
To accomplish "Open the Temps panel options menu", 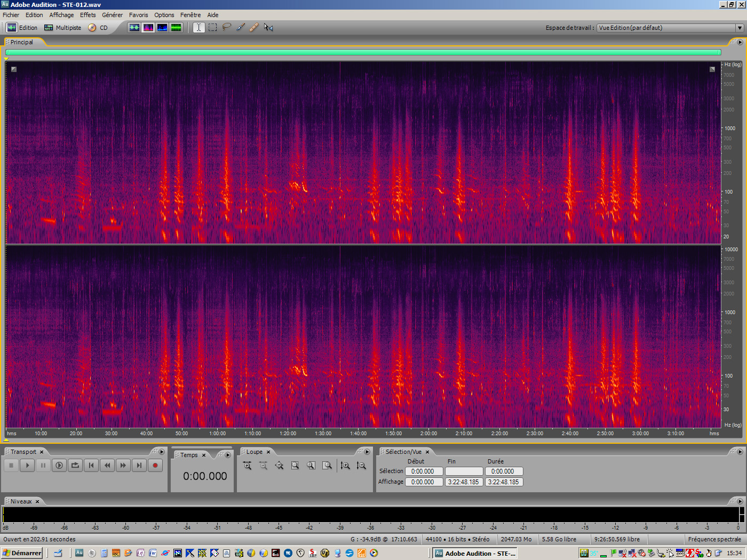I will [227, 454].
